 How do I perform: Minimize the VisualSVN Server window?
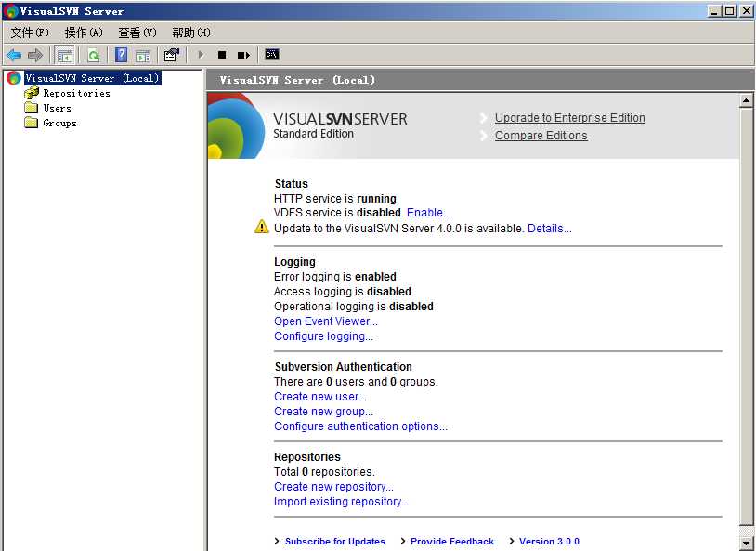715,10
